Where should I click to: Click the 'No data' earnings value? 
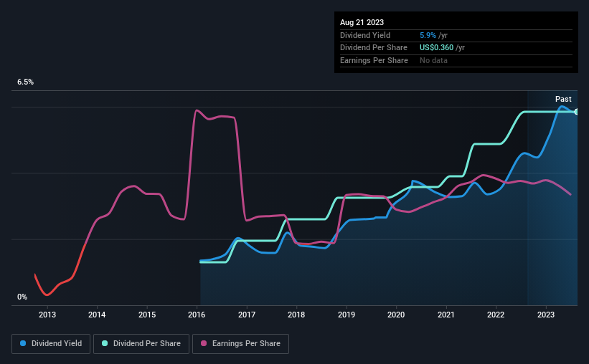click(x=433, y=60)
